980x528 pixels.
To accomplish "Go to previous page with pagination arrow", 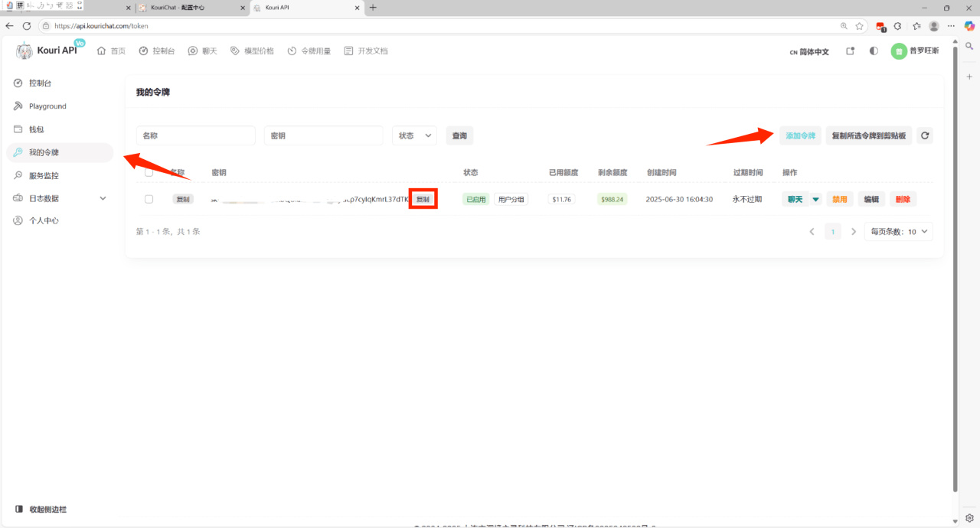I will pyautogui.click(x=812, y=231).
